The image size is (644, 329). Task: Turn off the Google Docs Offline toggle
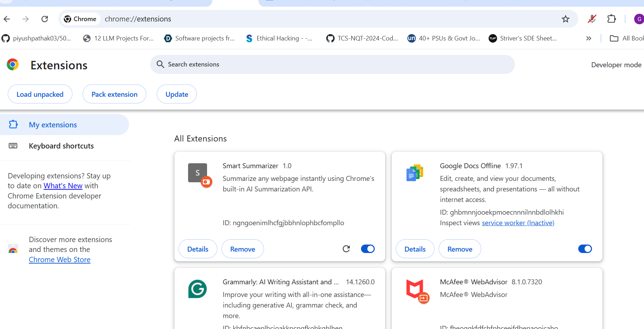pyautogui.click(x=585, y=249)
